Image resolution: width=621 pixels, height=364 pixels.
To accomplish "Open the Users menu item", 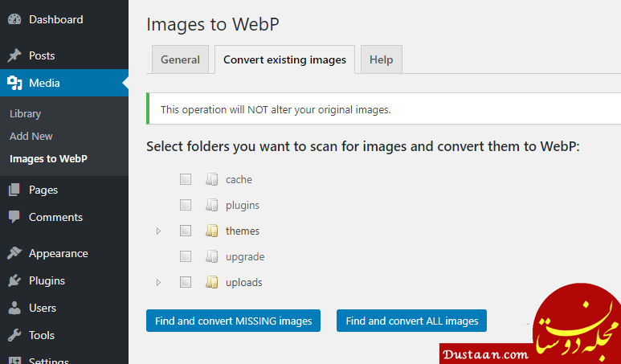I will click(x=64, y=308).
